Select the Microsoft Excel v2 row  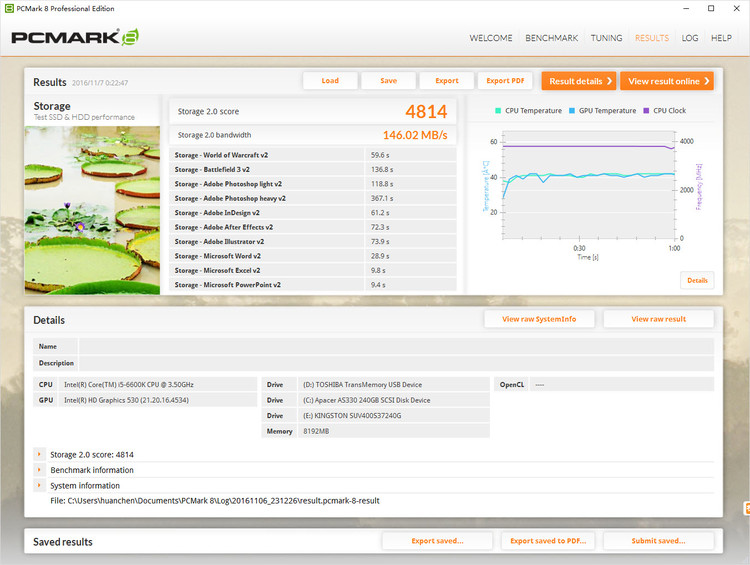point(313,270)
